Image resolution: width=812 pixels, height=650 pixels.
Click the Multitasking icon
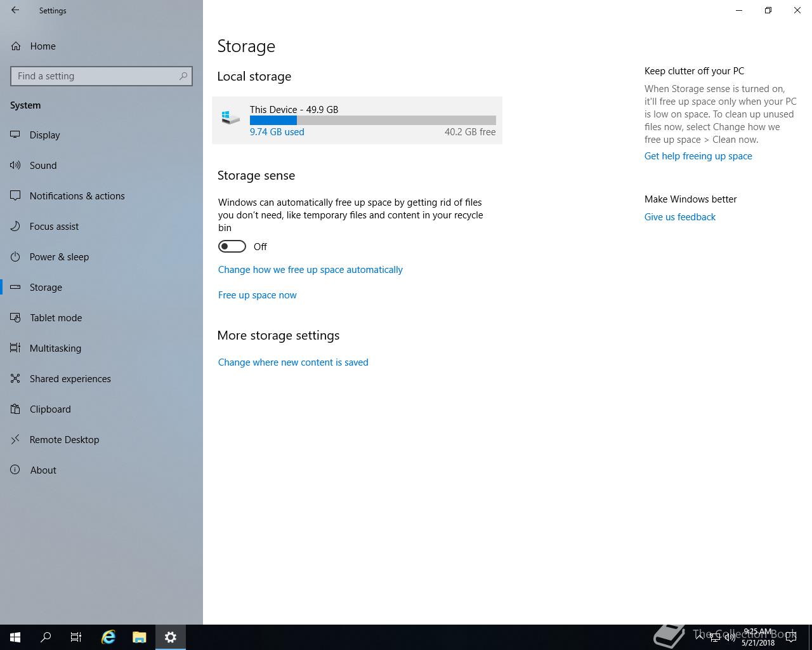[15, 348]
